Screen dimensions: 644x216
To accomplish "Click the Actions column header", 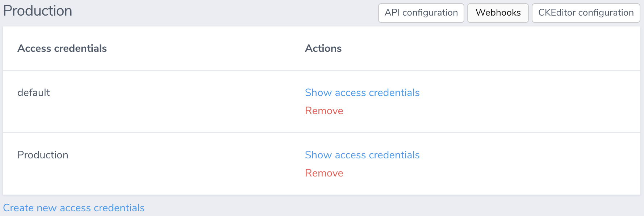I will click(x=323, y=49).
